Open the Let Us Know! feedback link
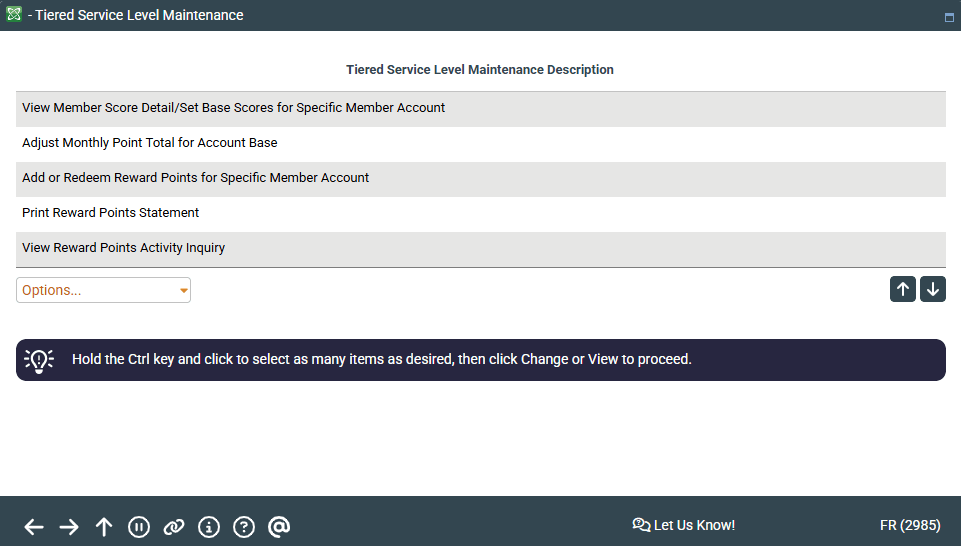The image size is (961, 546). (684, 525)
